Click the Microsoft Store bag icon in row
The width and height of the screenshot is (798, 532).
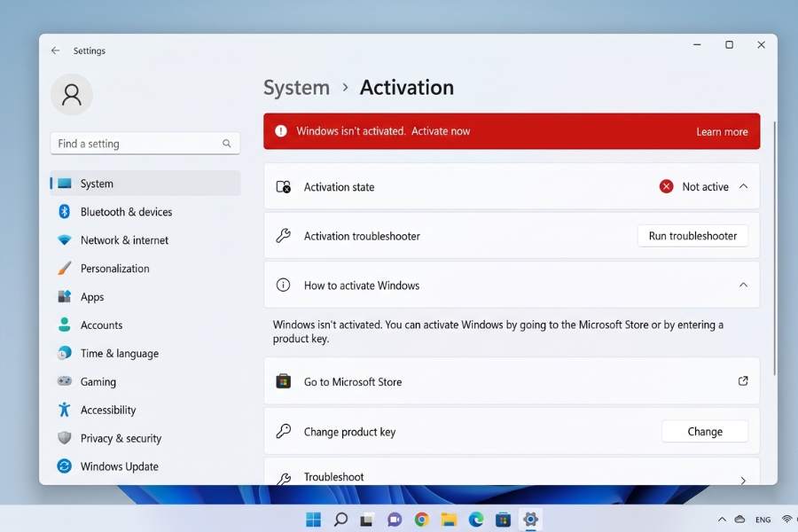coord(284,381)
